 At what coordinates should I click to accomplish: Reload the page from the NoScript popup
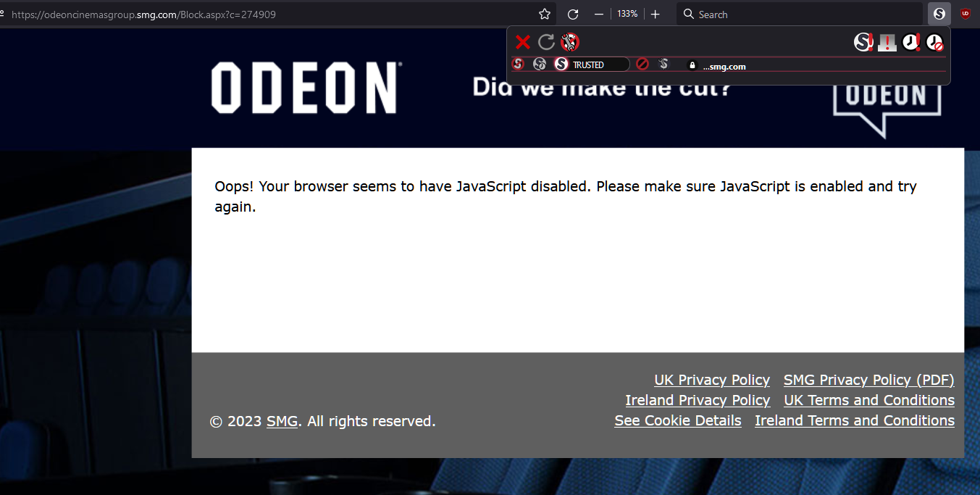click(x=546, y=42)
